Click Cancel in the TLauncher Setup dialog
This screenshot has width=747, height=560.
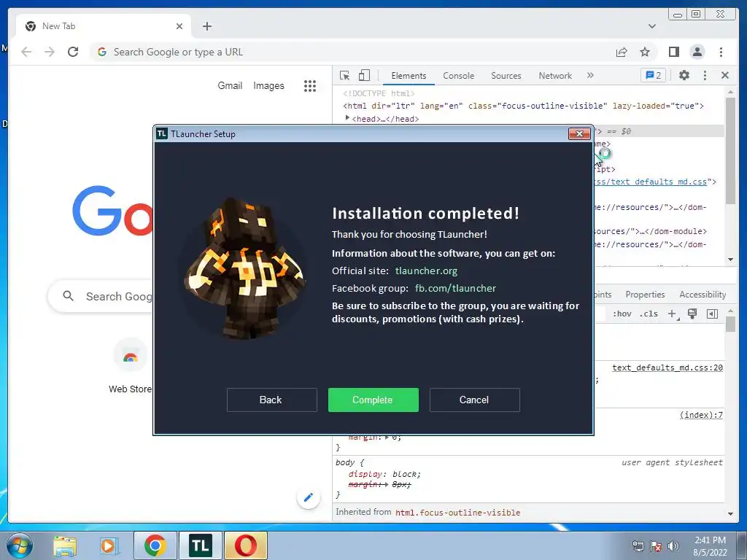(x=474, y=400)
